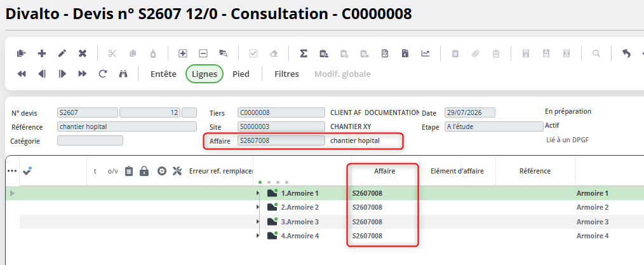Click the checkmark validate icon in toolbar
The width and height of the screenshot is (644, 265).
[x=253, y=53]
